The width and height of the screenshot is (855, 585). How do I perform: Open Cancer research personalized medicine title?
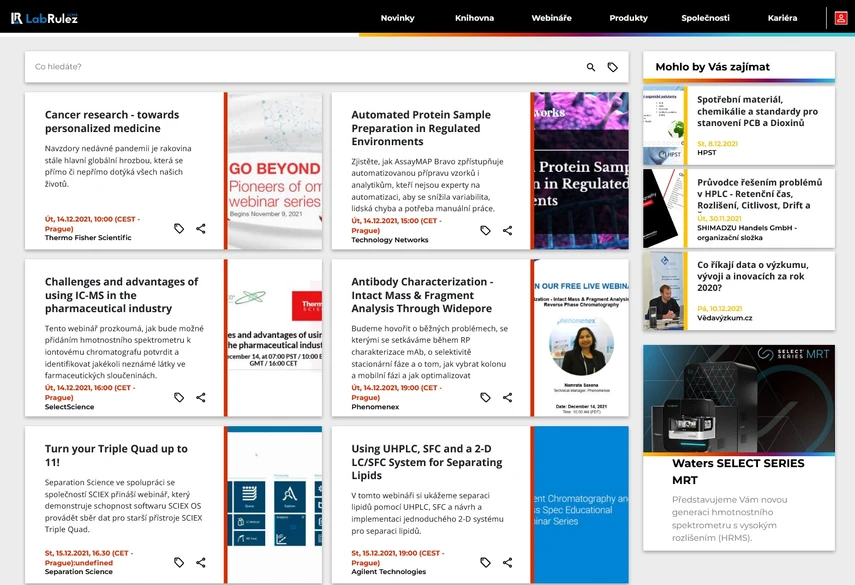coord(112,122)
